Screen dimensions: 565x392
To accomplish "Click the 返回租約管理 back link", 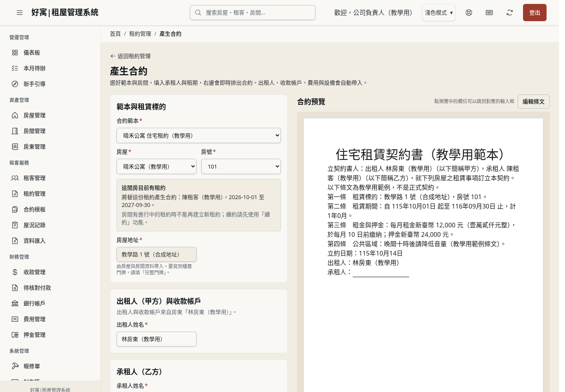I will click(130, 56).
